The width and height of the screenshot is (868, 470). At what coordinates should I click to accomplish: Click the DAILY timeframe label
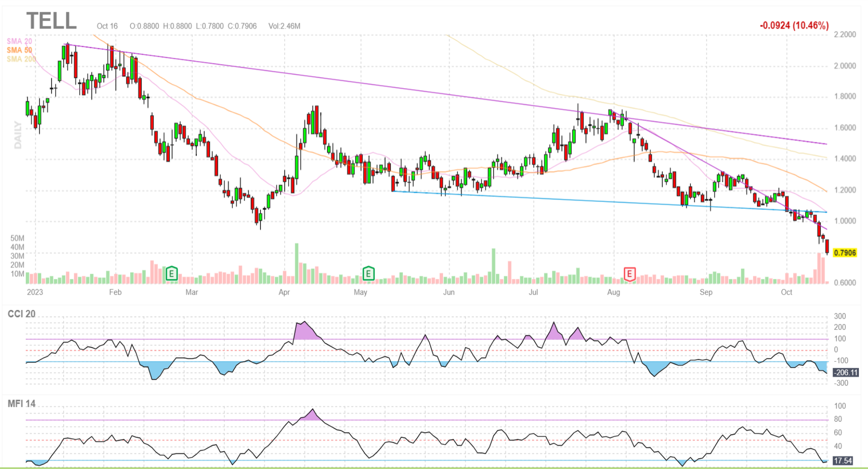click(x=18, y=135)
